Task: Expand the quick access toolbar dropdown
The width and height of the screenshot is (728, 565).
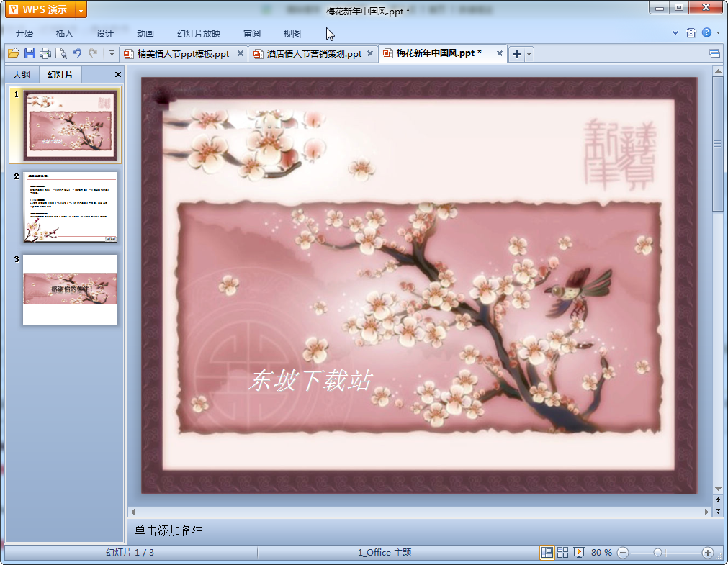Action: [x=112, y=53]
